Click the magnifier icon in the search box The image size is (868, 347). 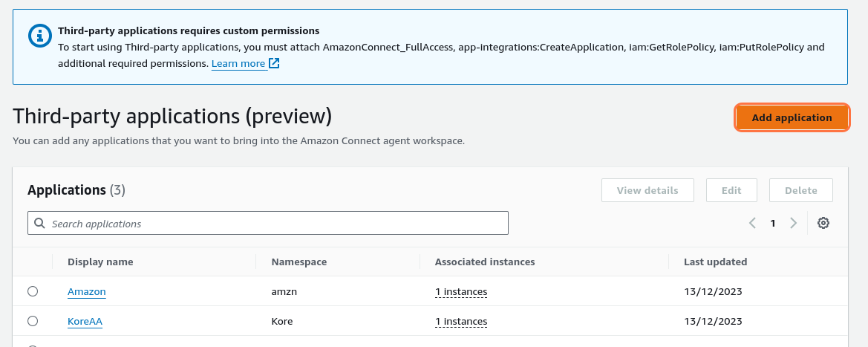click(x=40, y=224)
